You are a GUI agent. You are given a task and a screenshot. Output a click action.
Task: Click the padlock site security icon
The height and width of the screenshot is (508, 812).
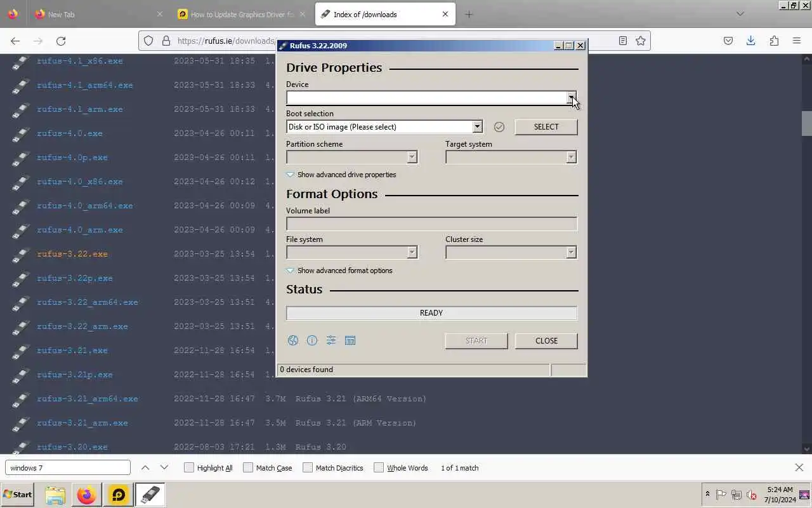click(x=166, y=41)
